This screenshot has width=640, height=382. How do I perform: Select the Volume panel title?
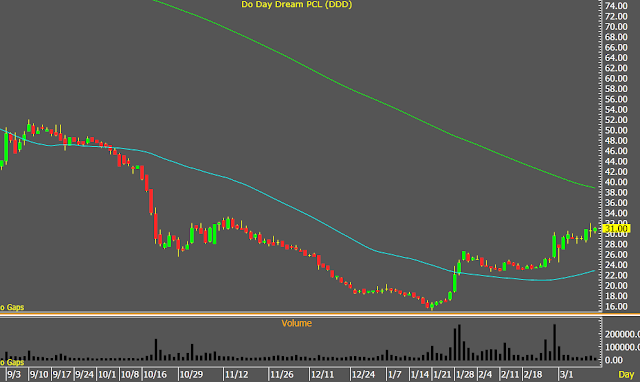pyautogui.click(x=296, y=323)
